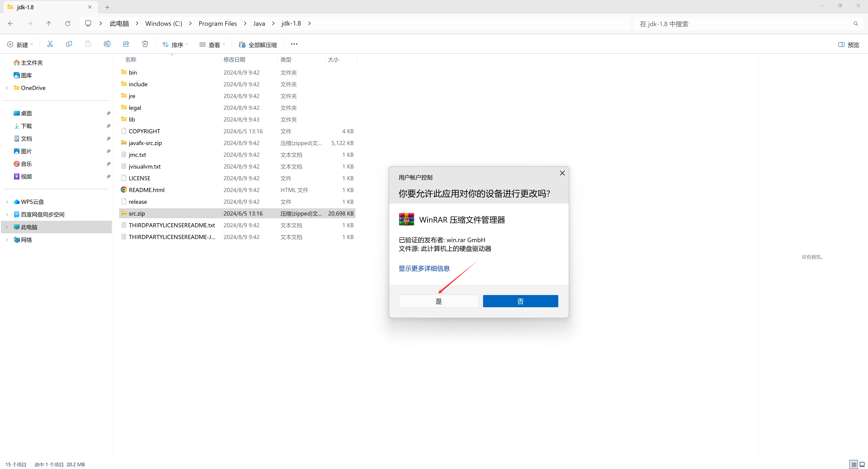Switch to large thumbnails view icon
The image size is (868, 469).
[x=862, y=465]
